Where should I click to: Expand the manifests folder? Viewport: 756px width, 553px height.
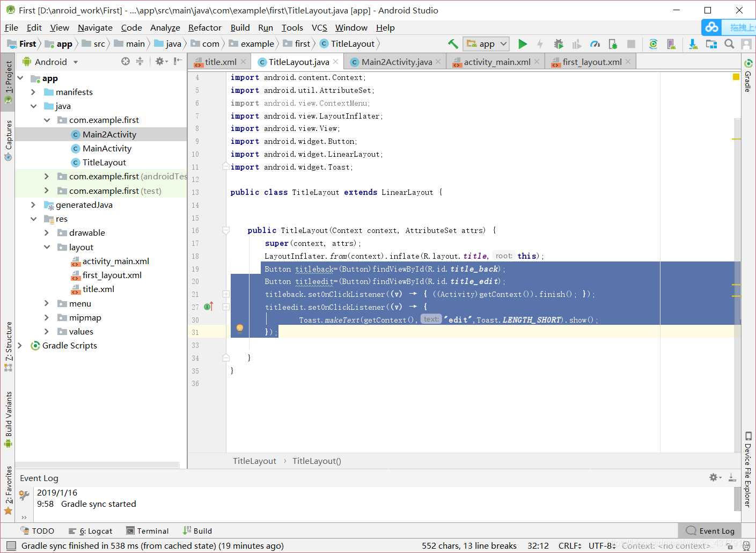pos(33,92)
